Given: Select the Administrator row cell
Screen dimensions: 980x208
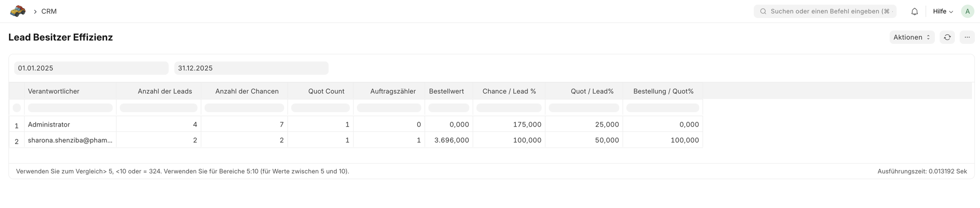Looking at the screenshot, I should (x=49, y=125).
